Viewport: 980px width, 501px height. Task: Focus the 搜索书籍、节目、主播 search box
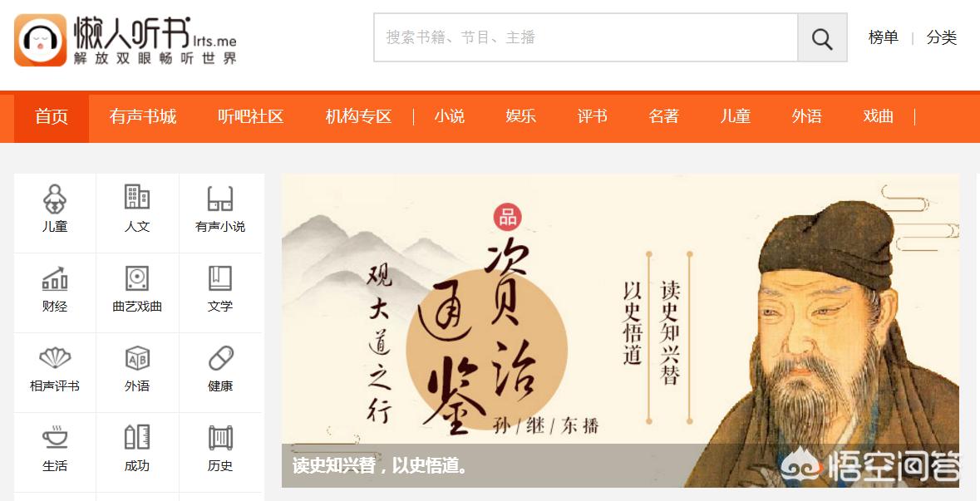(x=586, y=37)
